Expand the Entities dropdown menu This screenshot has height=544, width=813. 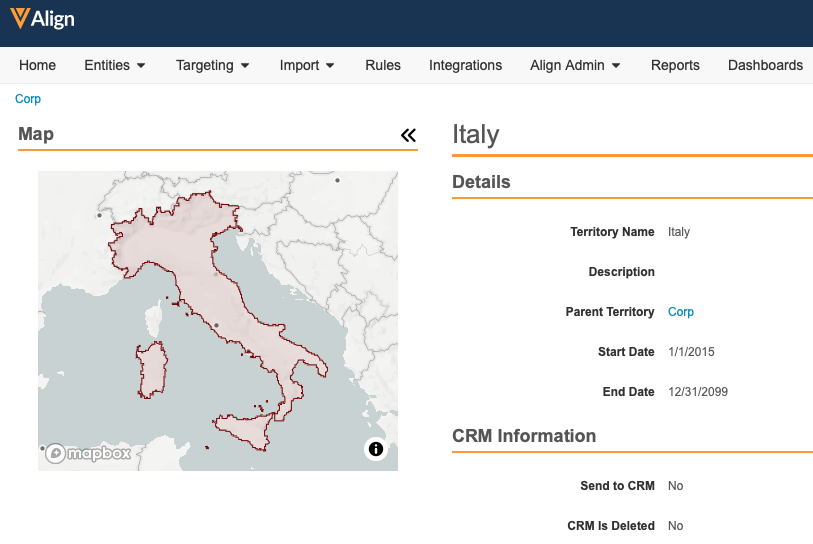[x=115, y=65]
